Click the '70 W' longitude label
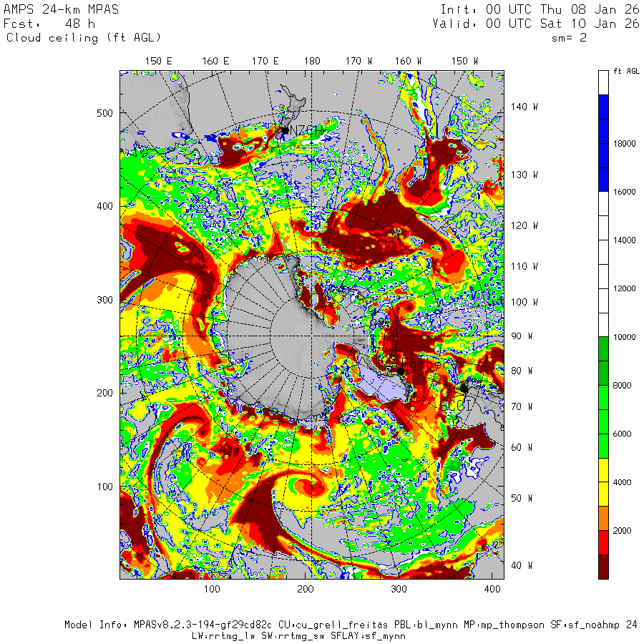Viewport: 644px width, 644px height. [522, 406]
